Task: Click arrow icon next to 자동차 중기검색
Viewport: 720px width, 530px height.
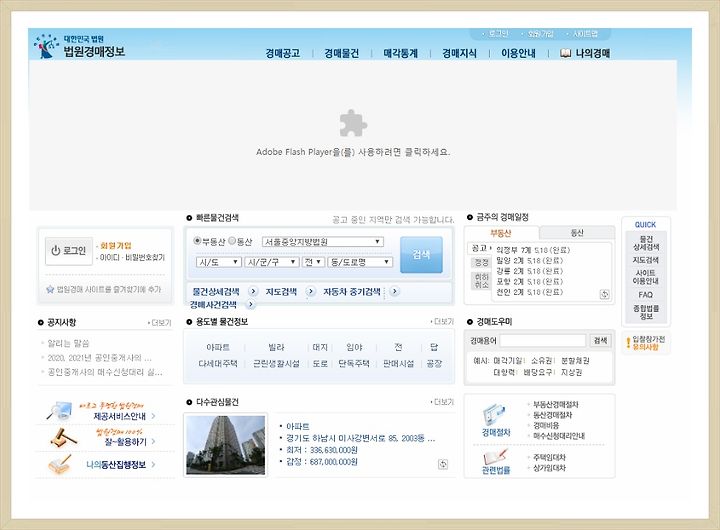Action: tap(394, 291)
